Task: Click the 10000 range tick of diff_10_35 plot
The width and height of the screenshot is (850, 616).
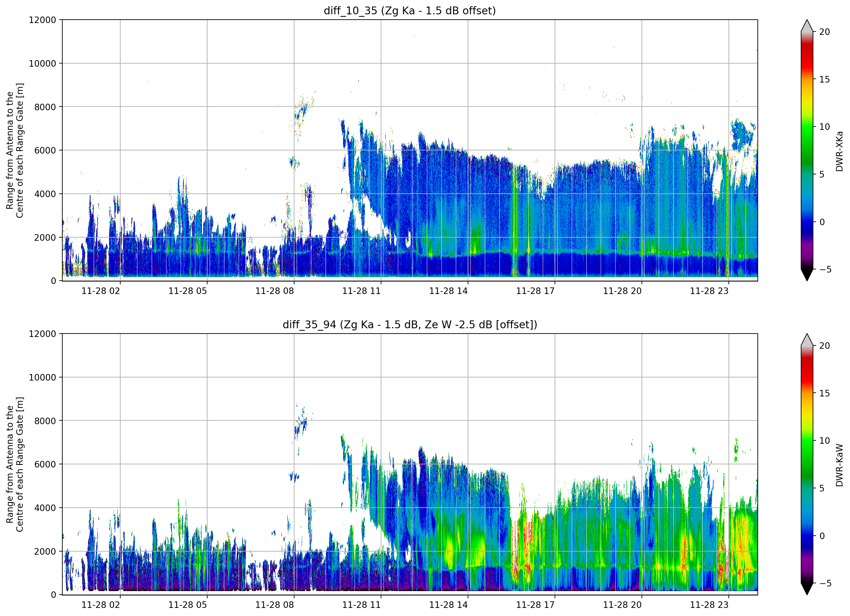Action: 42,63
